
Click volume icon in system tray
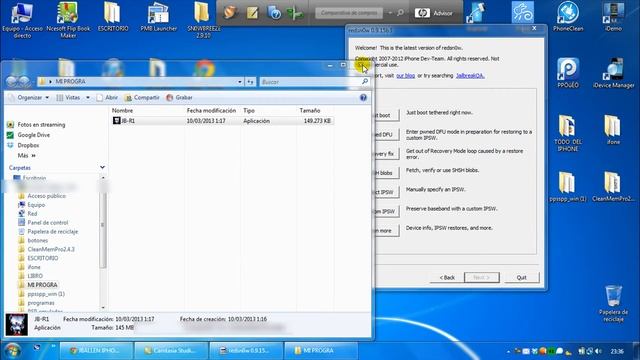(x=598, y=351)
